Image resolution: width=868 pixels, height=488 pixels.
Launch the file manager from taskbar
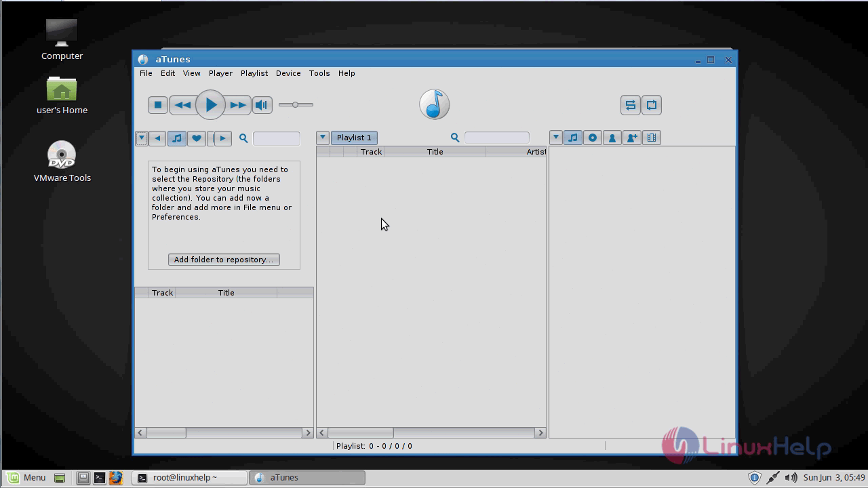click(83, 478)
